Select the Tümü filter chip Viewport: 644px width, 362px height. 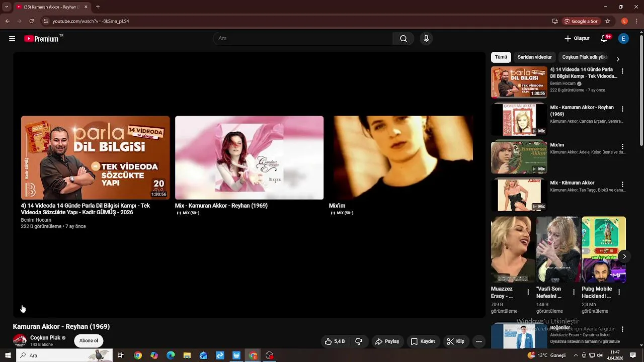[501, 57]
